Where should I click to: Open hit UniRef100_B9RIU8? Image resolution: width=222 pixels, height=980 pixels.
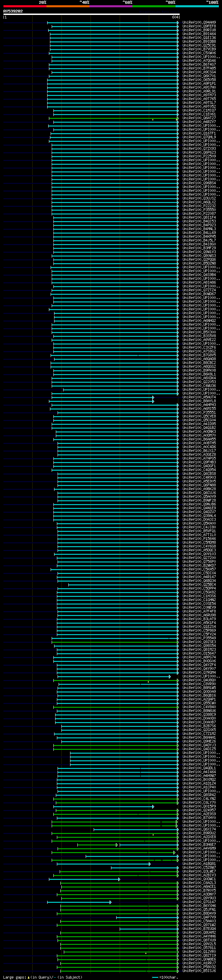[x=199, y=30]
